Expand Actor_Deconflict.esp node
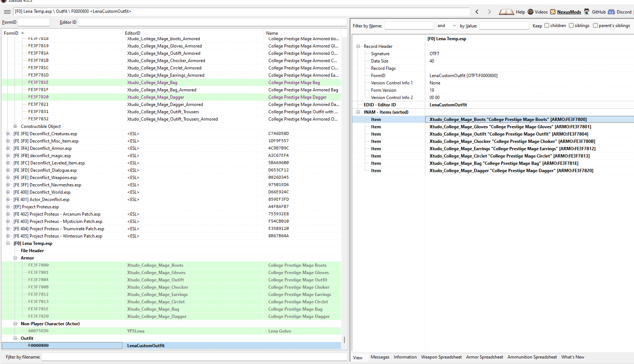 pyautogui.click(x=8, y=200)
